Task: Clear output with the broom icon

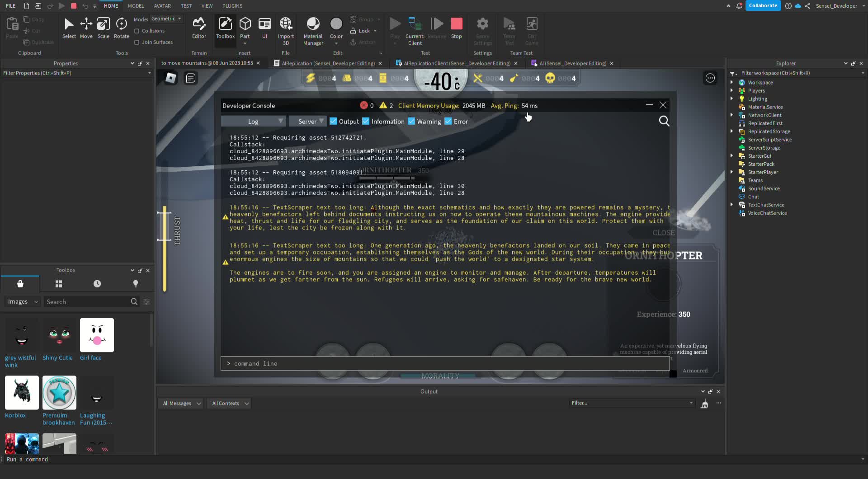Action: point(704,404)
